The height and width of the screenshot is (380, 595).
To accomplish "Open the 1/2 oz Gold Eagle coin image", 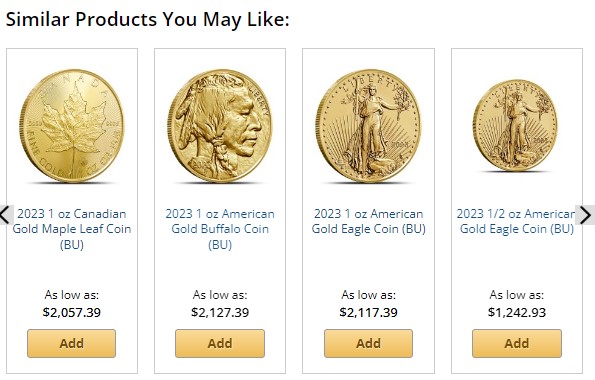I will pos(515,125).
